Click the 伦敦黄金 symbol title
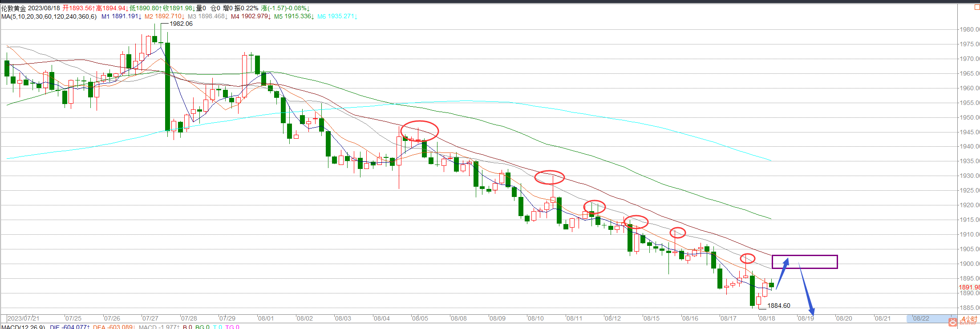980x329 pixels. tap(13, 8)
